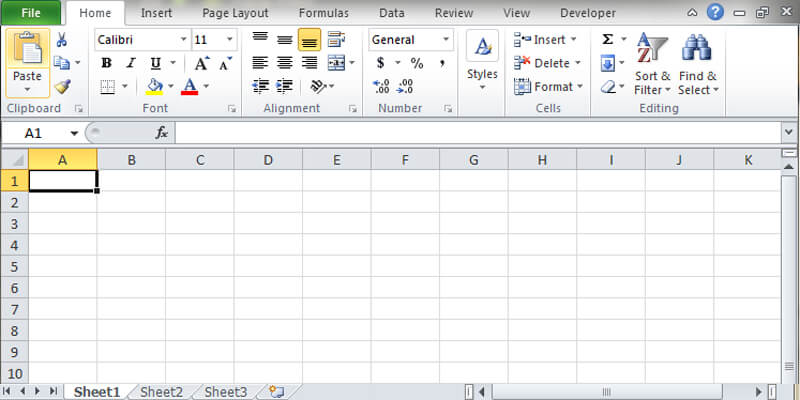Align text right
Image resolution: width=800 pixels, height=400 pixels.
[309, 63]
